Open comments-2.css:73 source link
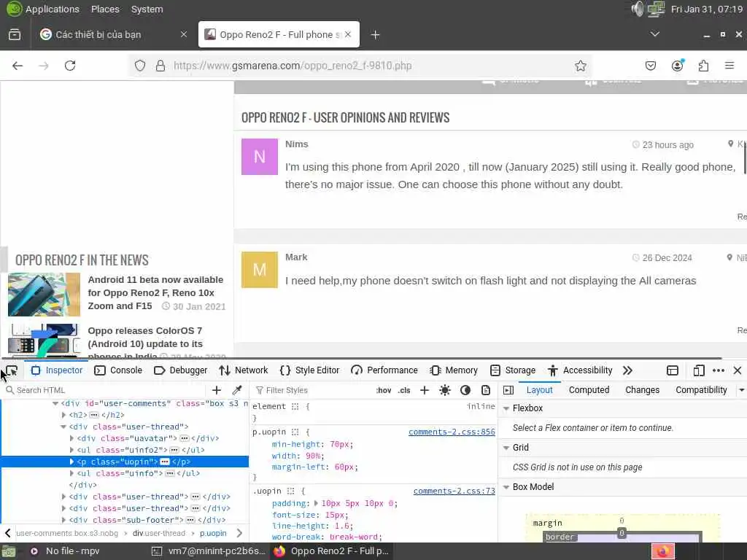This screenshot has height=560, width=747. click(x=454, y=491)
